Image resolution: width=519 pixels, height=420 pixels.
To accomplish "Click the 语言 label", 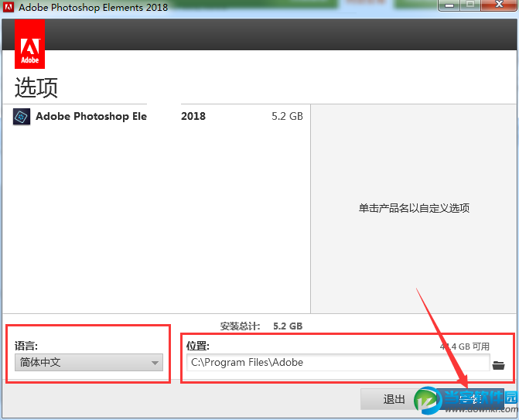I will tap(26, 347).
